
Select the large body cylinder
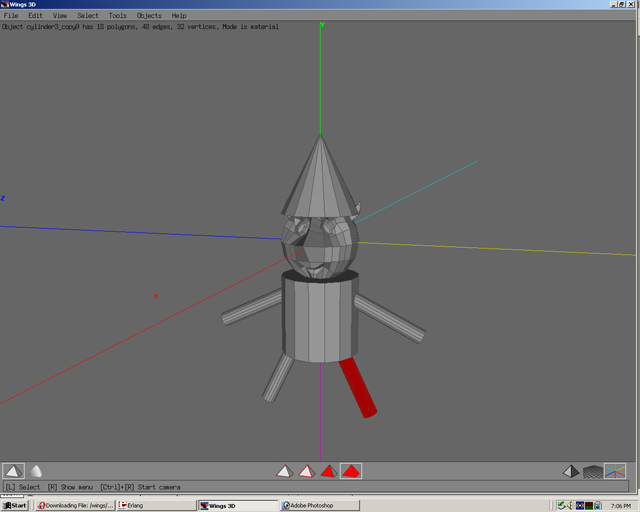320,321
